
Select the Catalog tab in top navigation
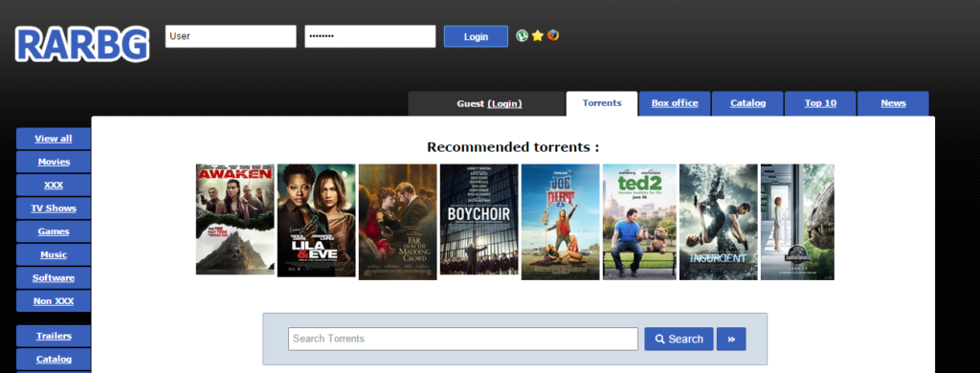pyautogui.click(x=747, y=103)
